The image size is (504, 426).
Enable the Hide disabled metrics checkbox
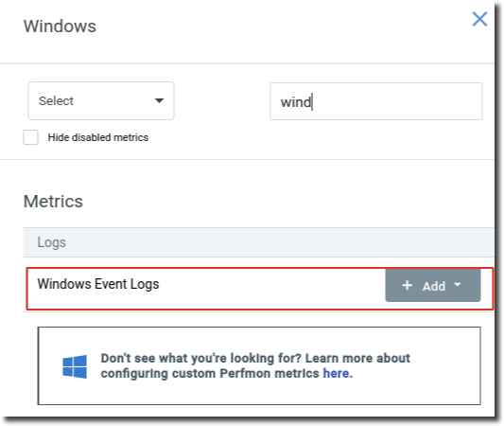pyautogui.click(x=31, y=137)
